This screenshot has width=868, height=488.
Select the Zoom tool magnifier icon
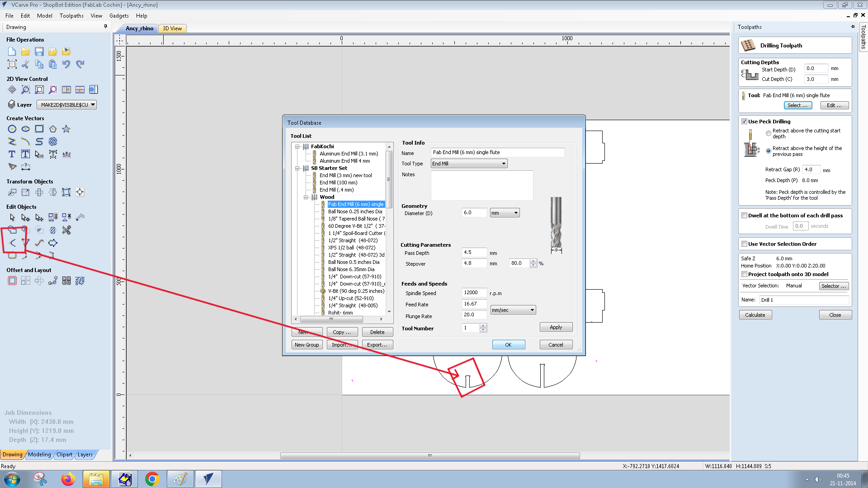coord(26,89)
